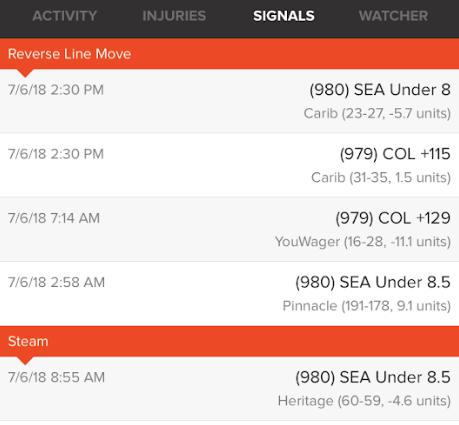Select the COL +129 YouWager signal
Screen dimensions: 459x425
(x=229, y=229)
